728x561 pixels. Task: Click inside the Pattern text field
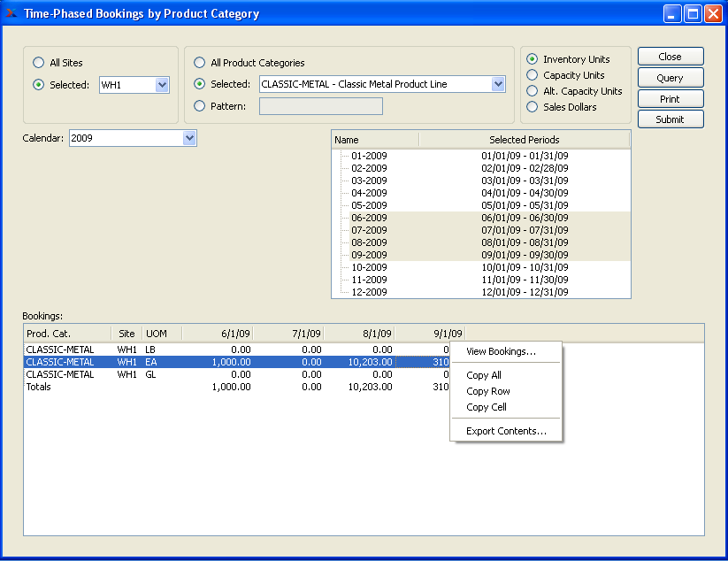pyautogui.click(x=320, y=106)
